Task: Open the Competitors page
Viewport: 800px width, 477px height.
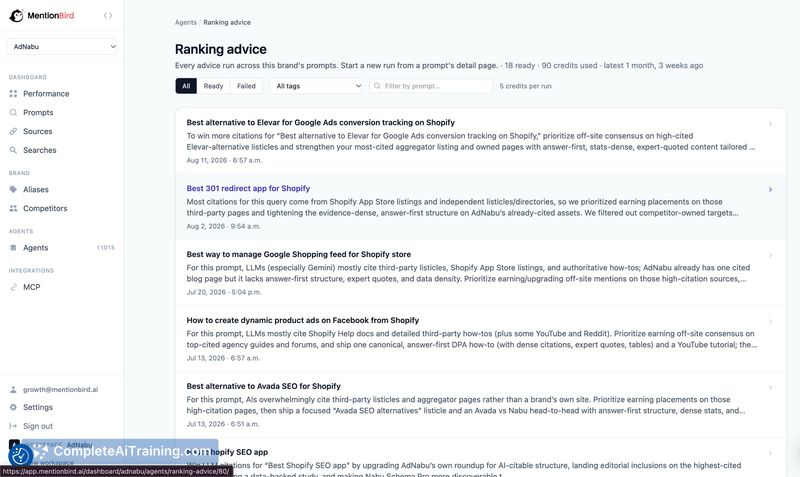Action: tap(45, 209)
